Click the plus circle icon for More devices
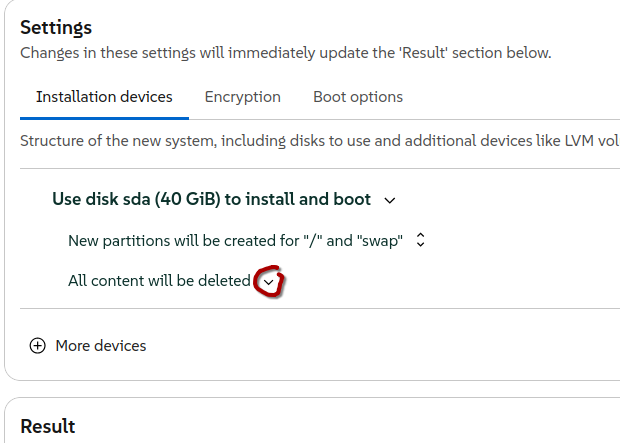620x443 pixels. [38, 346]
